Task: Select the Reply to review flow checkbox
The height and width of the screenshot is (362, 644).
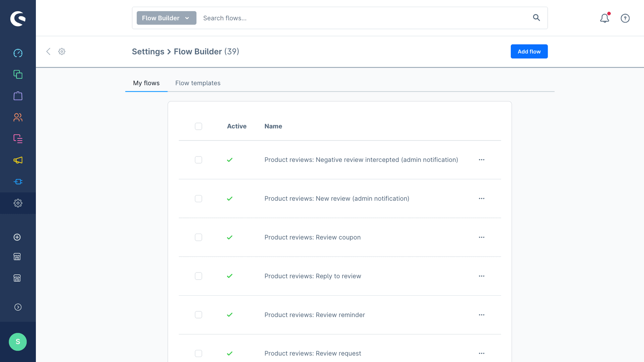Action: [199, 276]
